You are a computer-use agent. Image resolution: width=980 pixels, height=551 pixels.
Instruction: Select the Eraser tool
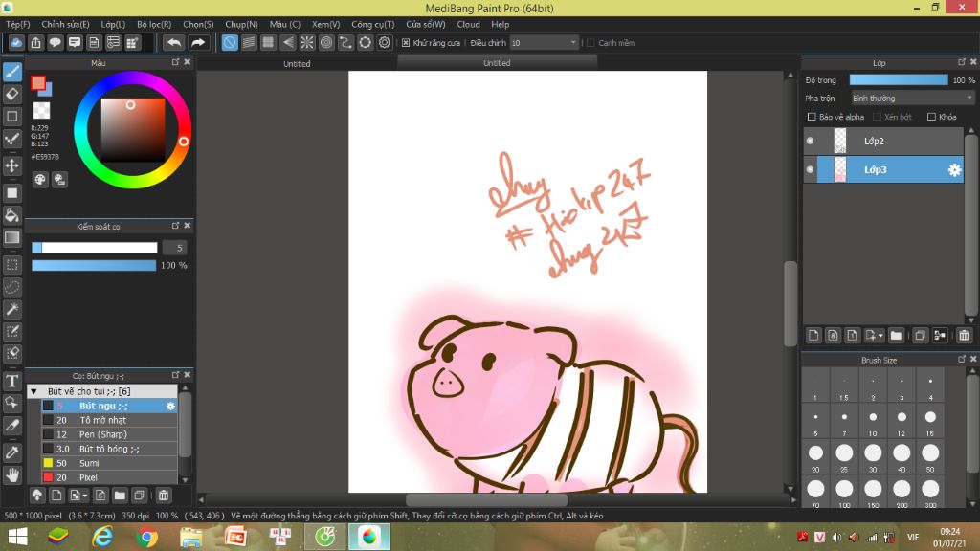tap(12, 95)
